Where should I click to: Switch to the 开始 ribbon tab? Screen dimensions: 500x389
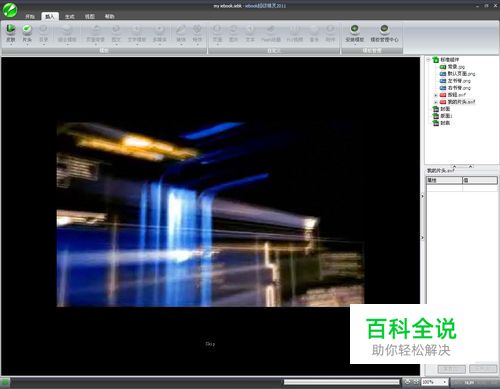point(30,16)
